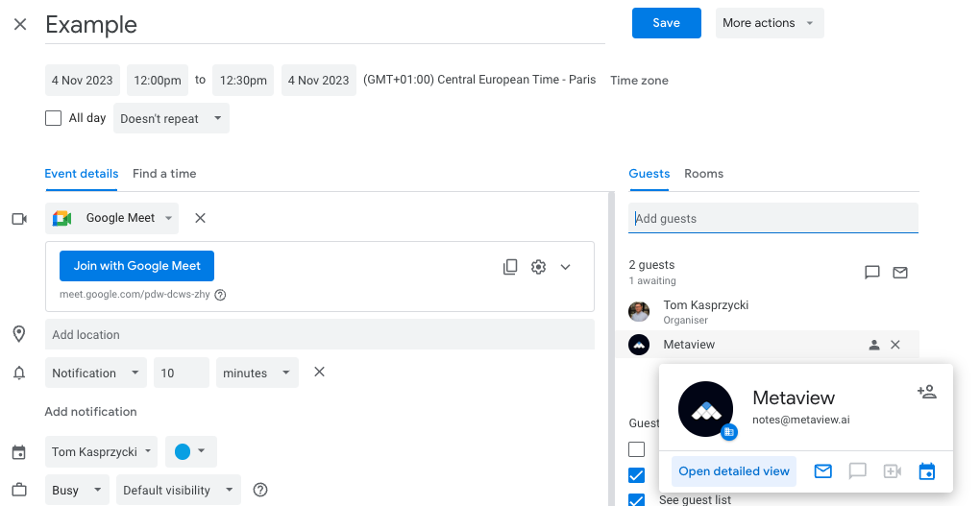Screen dimensions: 980x506
Task: Untick the See guest list checkbox
Action: pos(636,499)
